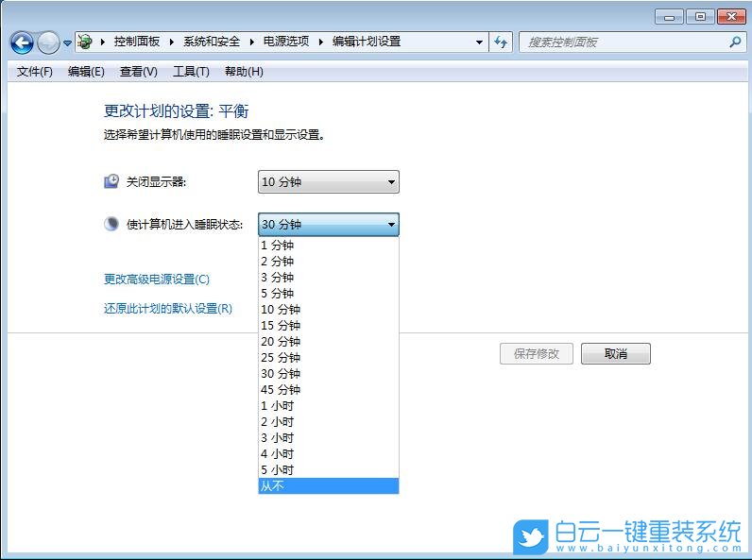Set sleep to 1 小时

(x=329, y=406)
